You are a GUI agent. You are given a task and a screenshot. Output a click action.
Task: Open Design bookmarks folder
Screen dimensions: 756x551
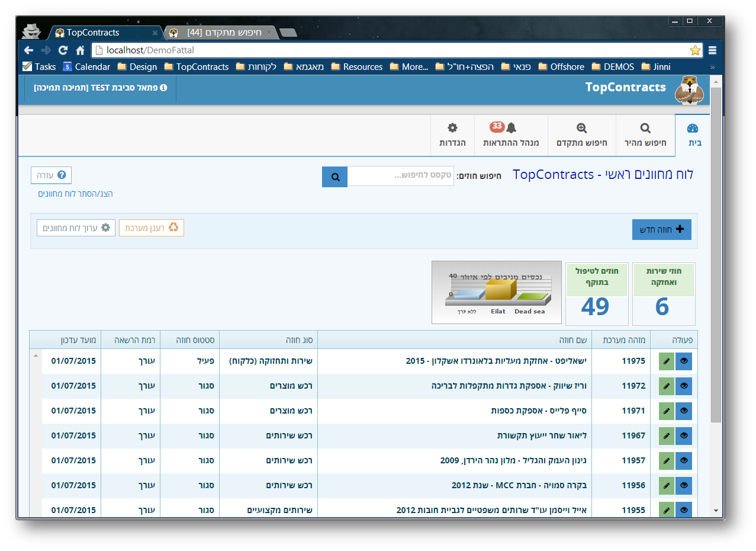(x=137, y=67)
